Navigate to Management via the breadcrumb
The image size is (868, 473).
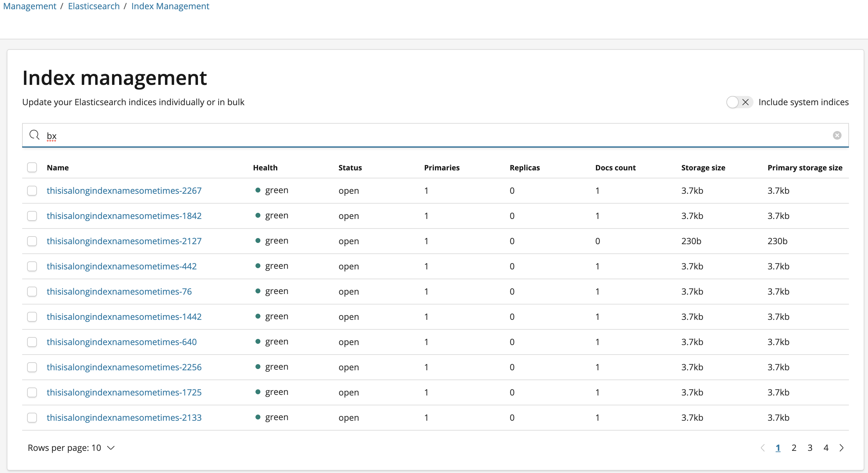click(29, 6)
